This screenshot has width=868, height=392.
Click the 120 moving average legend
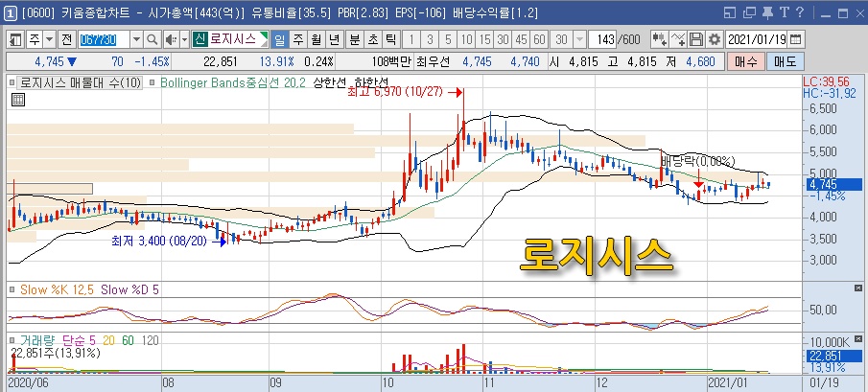point(150,340)
